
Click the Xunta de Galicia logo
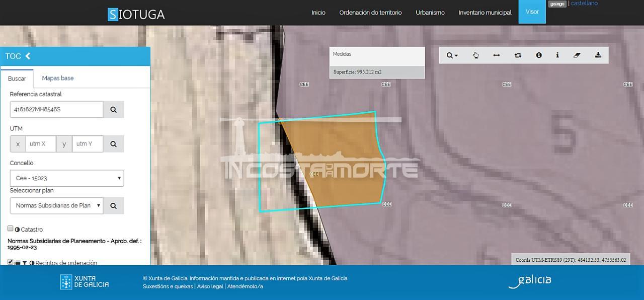[x=85, y=282]
